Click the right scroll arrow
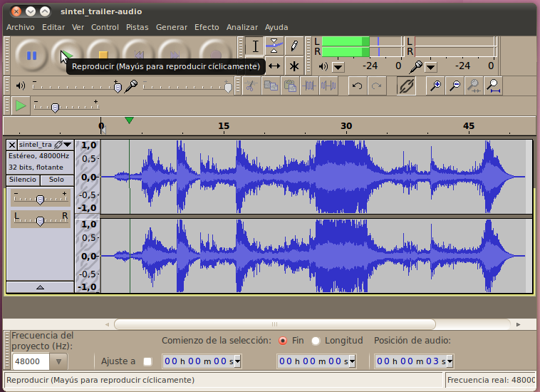This screenshot has width=540, height=392. pyautogui.click(x=518, y=324)
